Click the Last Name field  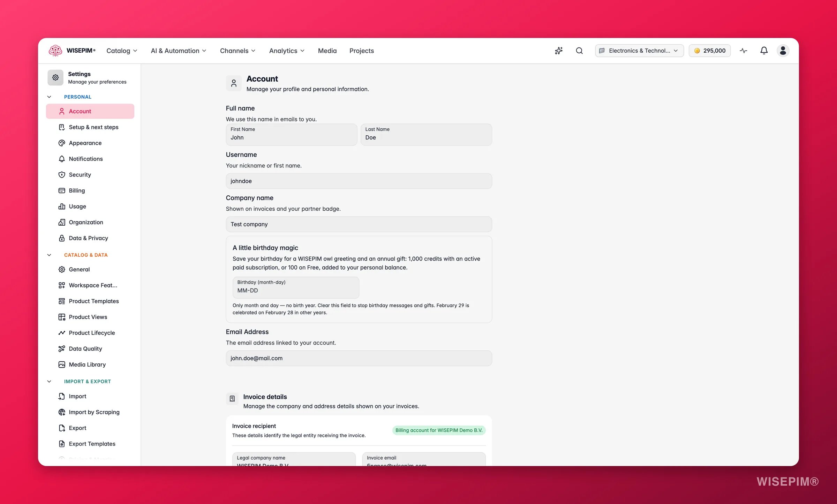(426, 135)
